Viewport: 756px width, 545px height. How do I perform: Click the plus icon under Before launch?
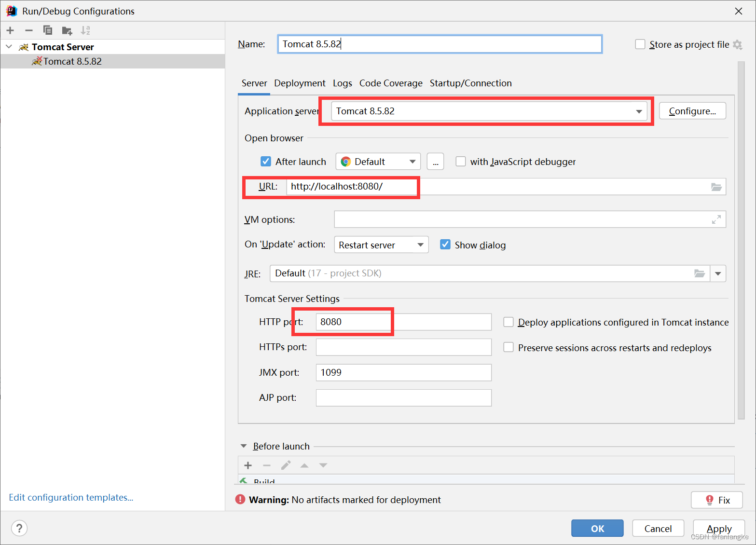coord(248,465)
